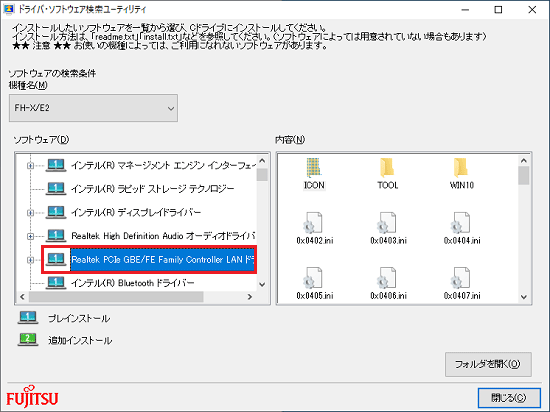550x412 pixels.
Task: Click the 追加インストール legend text
Action: coord(80,340)
